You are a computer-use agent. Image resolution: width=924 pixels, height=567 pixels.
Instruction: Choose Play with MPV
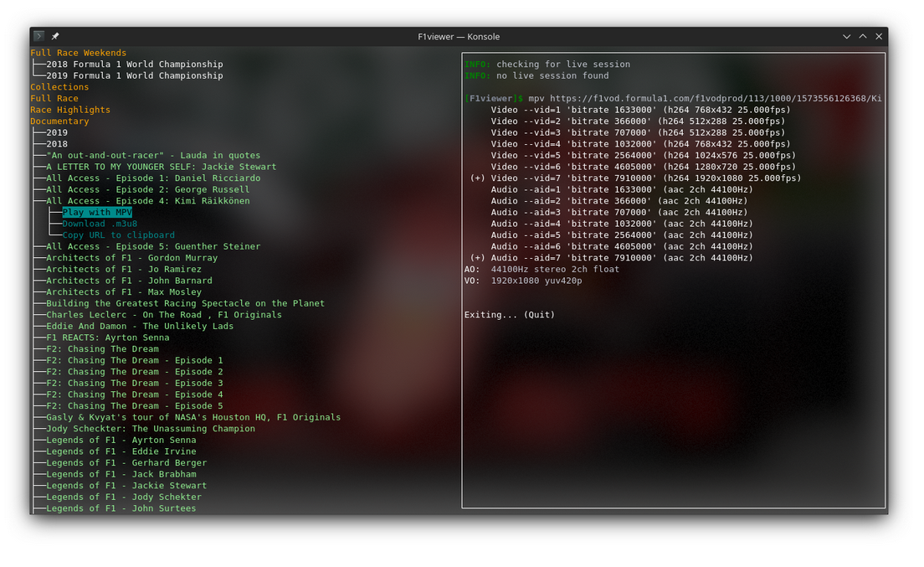pyautogui.click(x=97, y=212)
